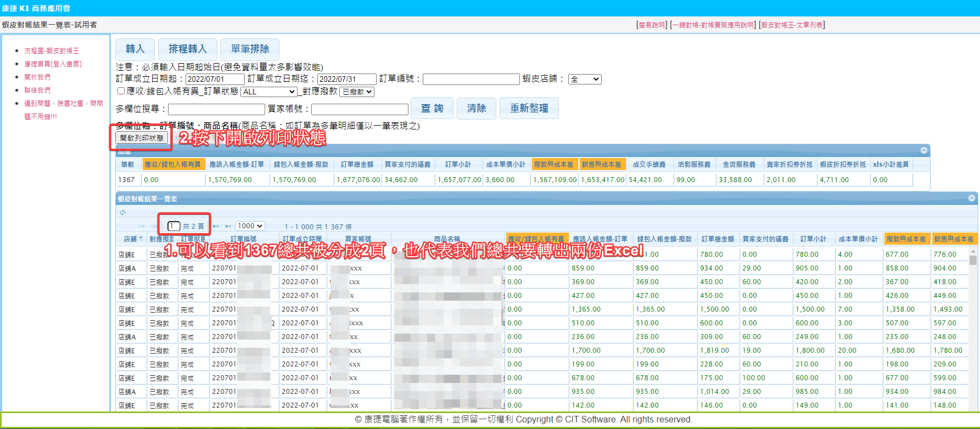Open the 對應撥款 dropdown
Screen dimensions: 980x429
click(357, 92)
